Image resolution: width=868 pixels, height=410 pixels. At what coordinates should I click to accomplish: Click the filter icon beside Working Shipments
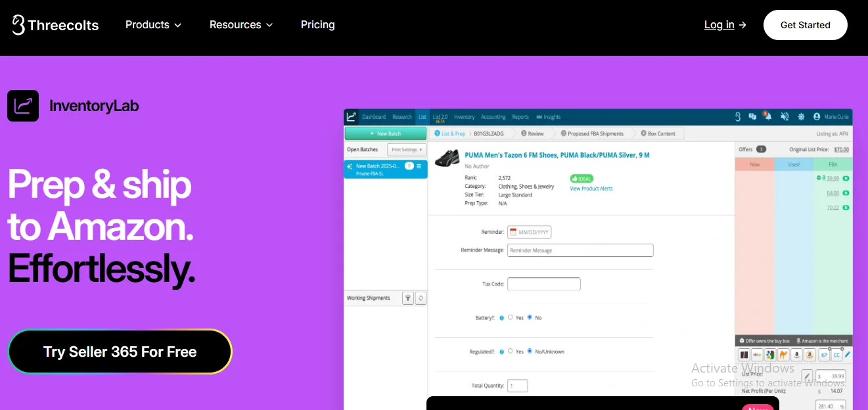point(408,298)
